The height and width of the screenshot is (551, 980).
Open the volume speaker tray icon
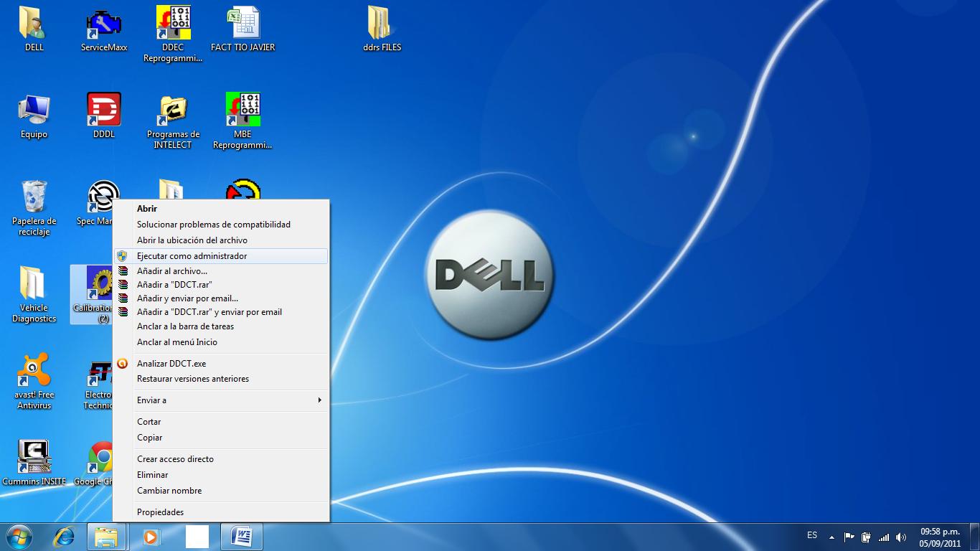pos(901,537)
